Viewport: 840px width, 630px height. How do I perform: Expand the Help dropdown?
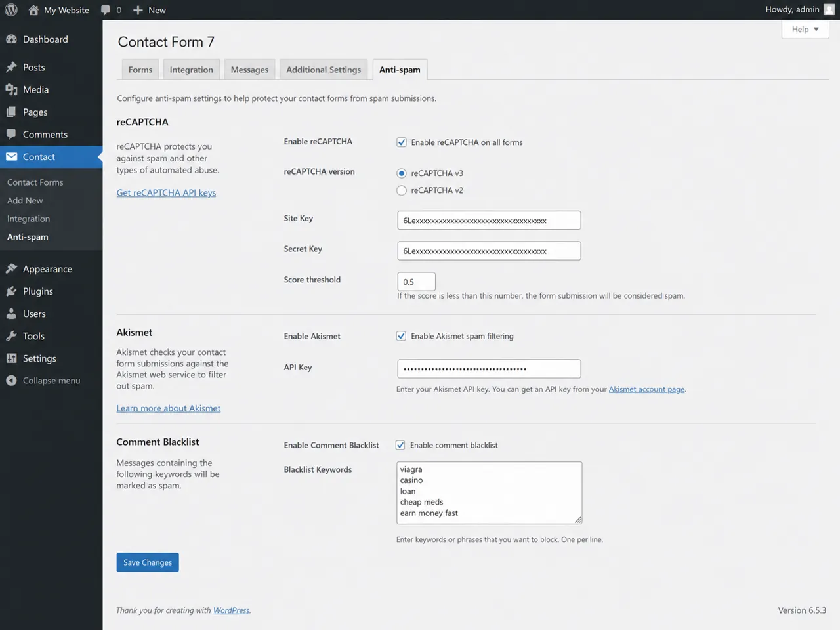[805, 30]
